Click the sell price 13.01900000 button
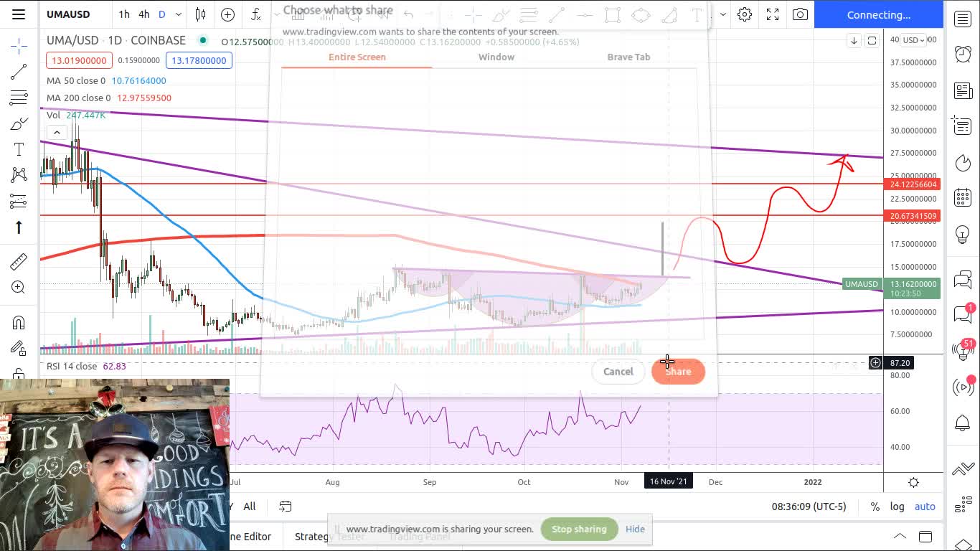Viewport: 980px width, 551px height. pyautogui.click(x=79, y=60)
